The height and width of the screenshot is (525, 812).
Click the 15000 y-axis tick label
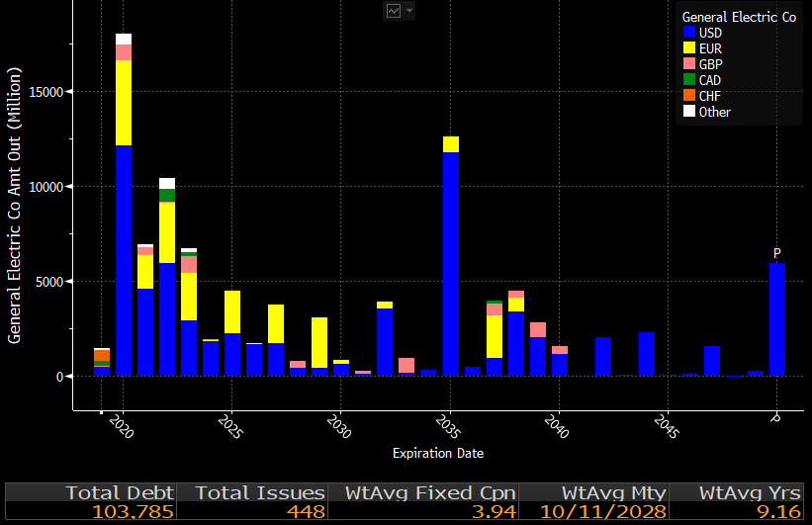tap(46, 92)
